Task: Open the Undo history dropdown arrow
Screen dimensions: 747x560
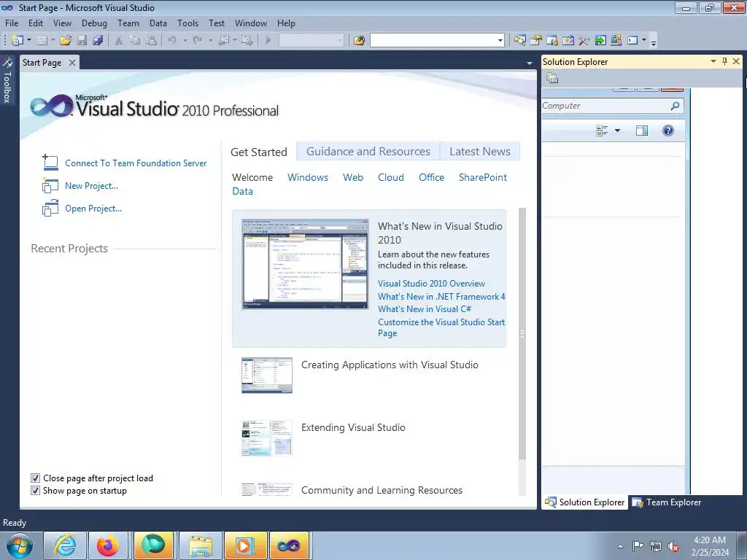Action: tap(185, 41)
